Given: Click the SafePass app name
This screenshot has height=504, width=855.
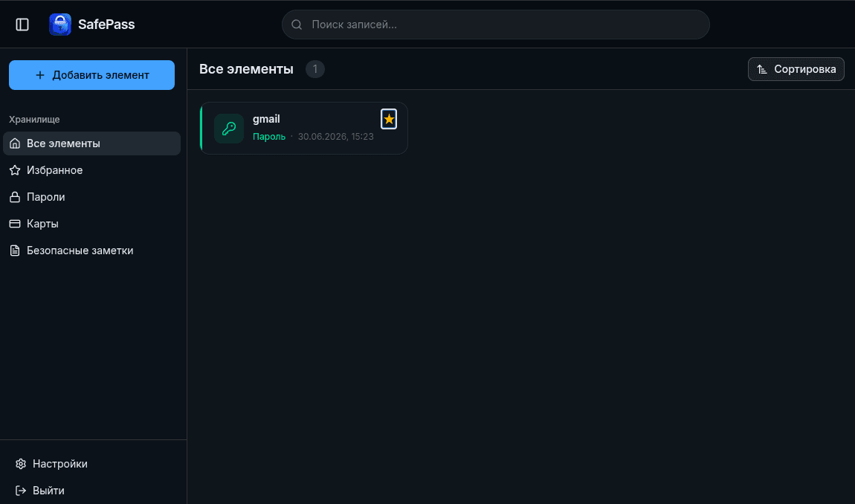Looking at the screenshot, I should pos(106,25).
